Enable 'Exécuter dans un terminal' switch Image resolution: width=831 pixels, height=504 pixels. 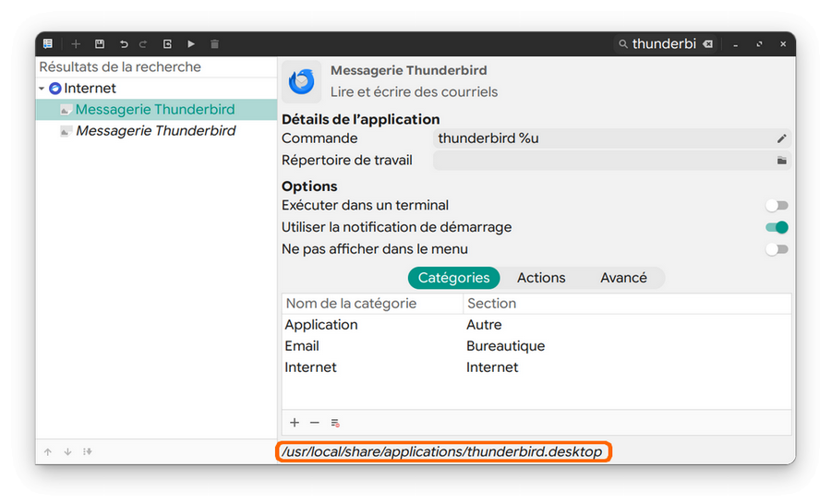[x=777, y=206]
